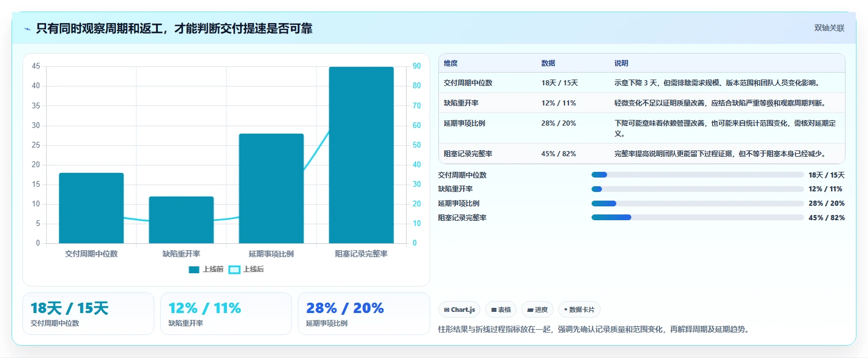Click the 进度 tag chip
Viewport: 868px width, 358px height.
coord(537,310)
